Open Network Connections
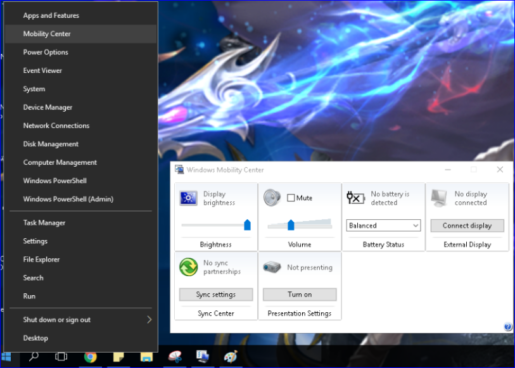 80,126
